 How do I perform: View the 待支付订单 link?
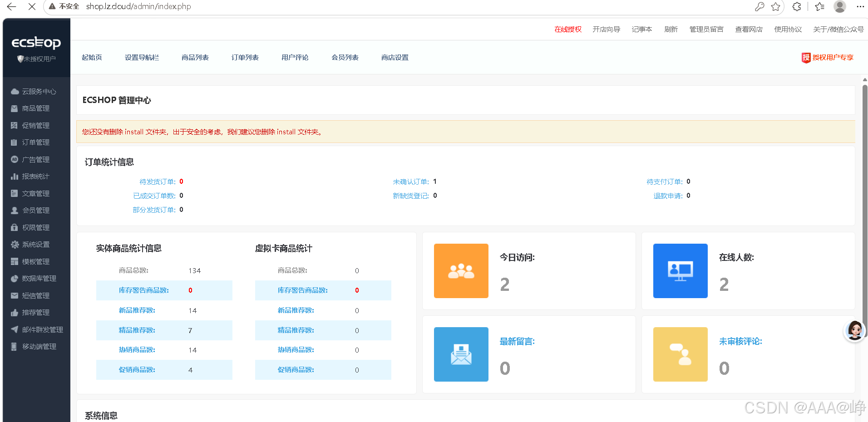pos(665,182)
